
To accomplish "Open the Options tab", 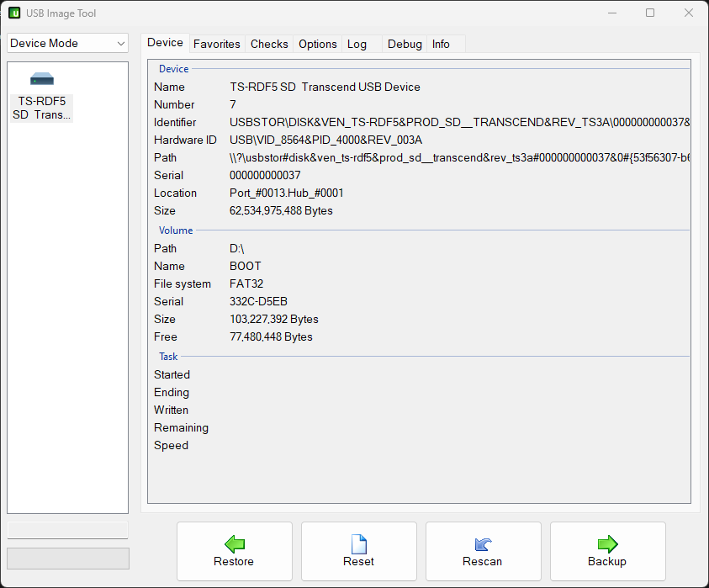I will pos(317,44).
